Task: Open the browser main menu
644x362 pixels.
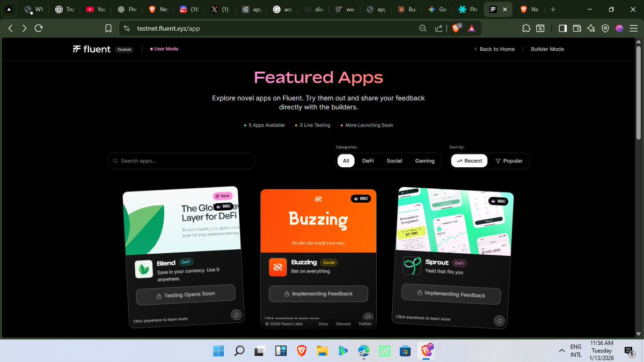Action: [x=633, y=28]
